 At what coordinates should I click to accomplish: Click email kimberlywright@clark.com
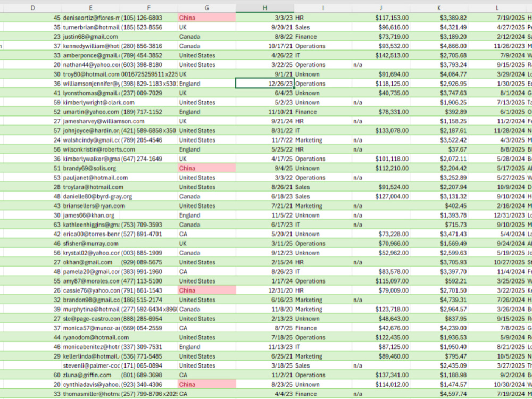coord(90,103)
